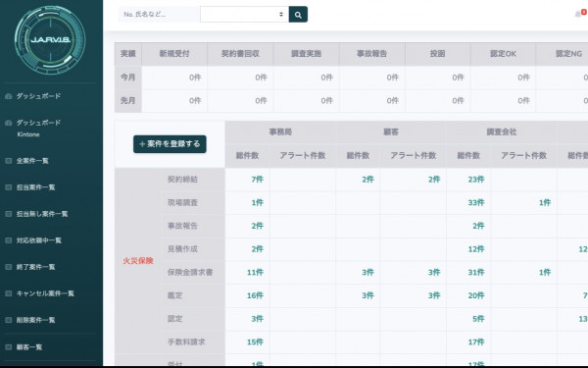This screenshot has width=588, height=368.
Task: Open 顧客一覧 in the sidebar
Action: point(29,347)
